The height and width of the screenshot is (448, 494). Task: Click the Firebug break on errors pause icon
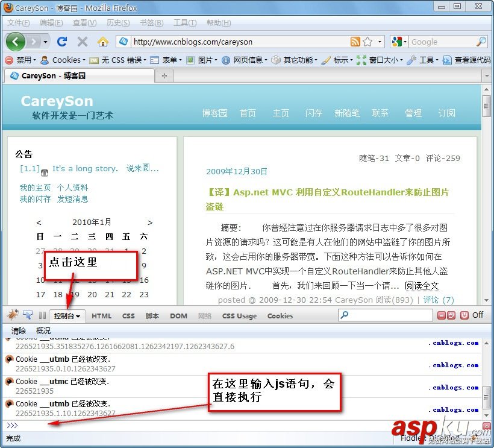(42, 315)
